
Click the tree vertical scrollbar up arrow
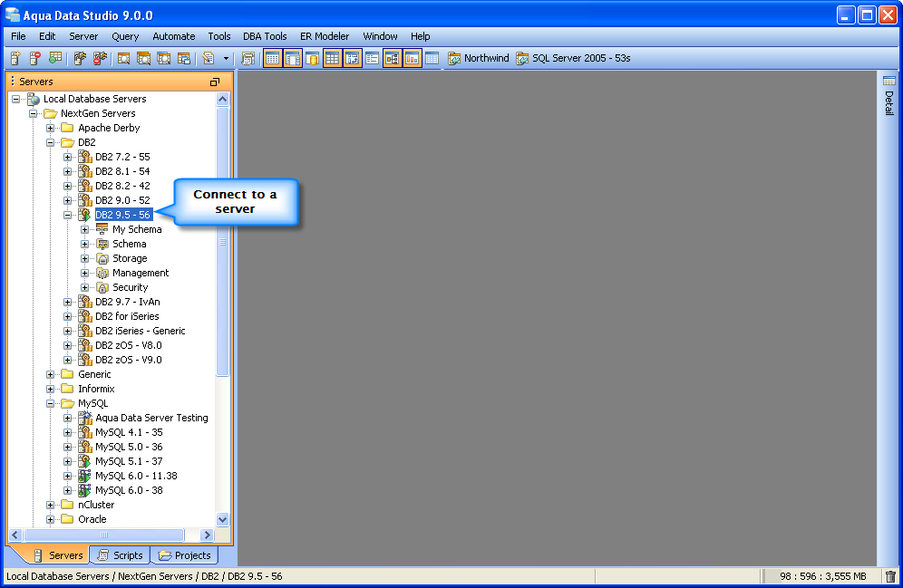223,99
